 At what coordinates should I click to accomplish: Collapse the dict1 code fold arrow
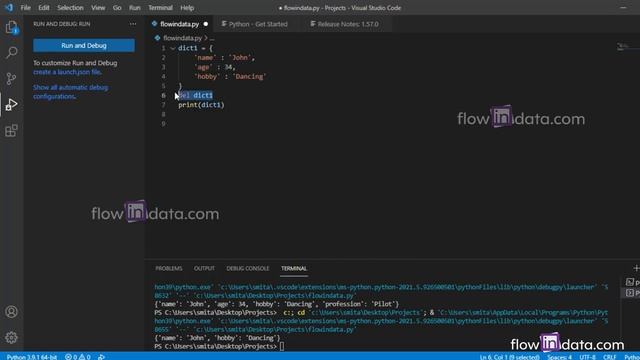(173, 48)
